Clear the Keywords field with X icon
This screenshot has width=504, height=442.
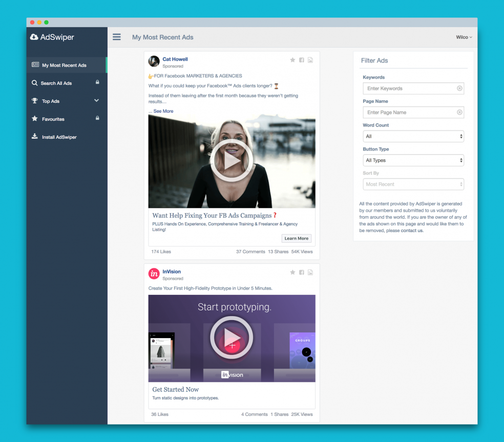(x=459, y=89)
